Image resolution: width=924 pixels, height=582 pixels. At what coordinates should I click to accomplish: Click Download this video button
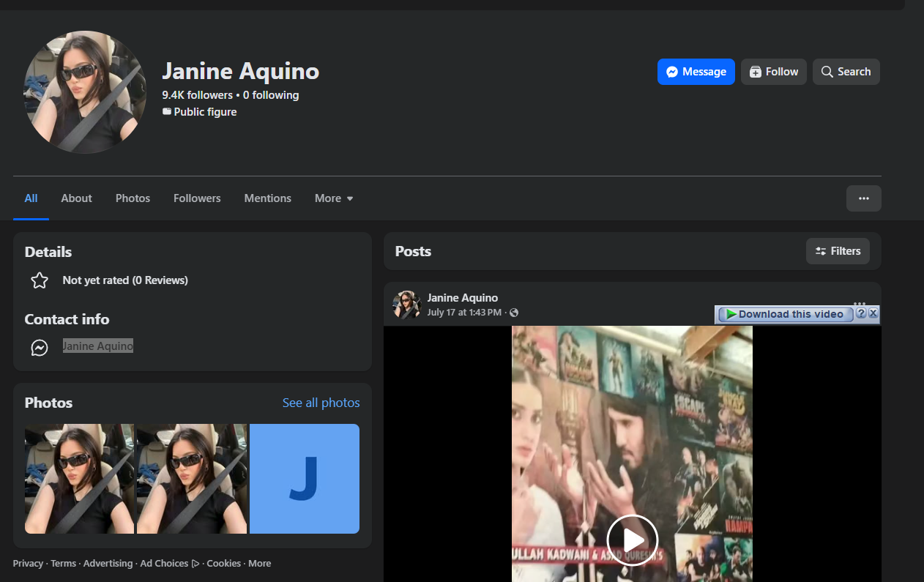(785, 314)
